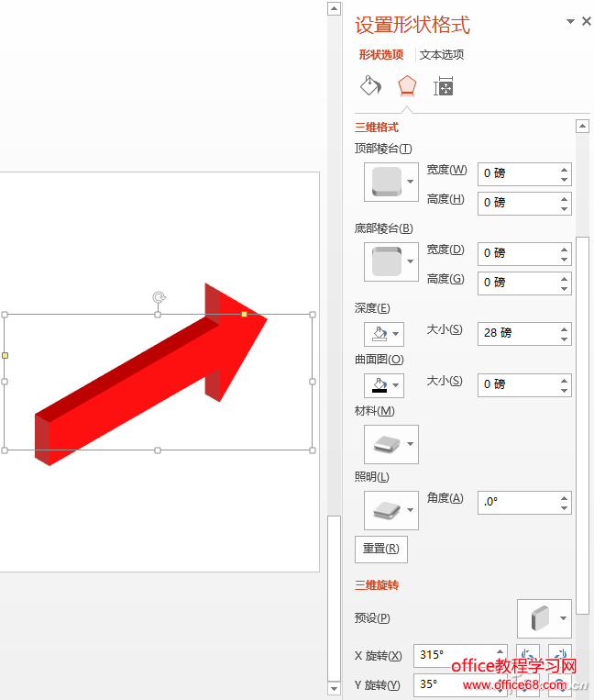Collapse the 三维格式 section
Screen dimensions: 594x700
[377, 128]
